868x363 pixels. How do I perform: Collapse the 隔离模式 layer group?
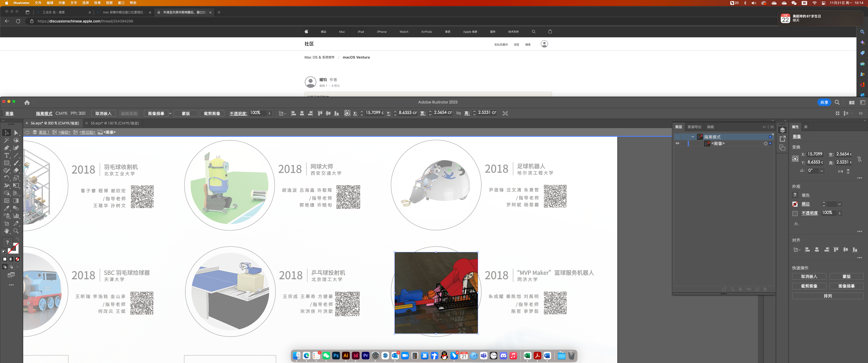692,137
